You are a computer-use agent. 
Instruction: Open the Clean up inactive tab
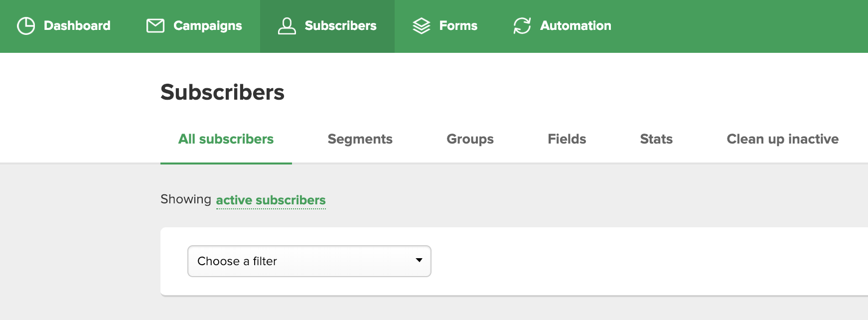[783, 139]
